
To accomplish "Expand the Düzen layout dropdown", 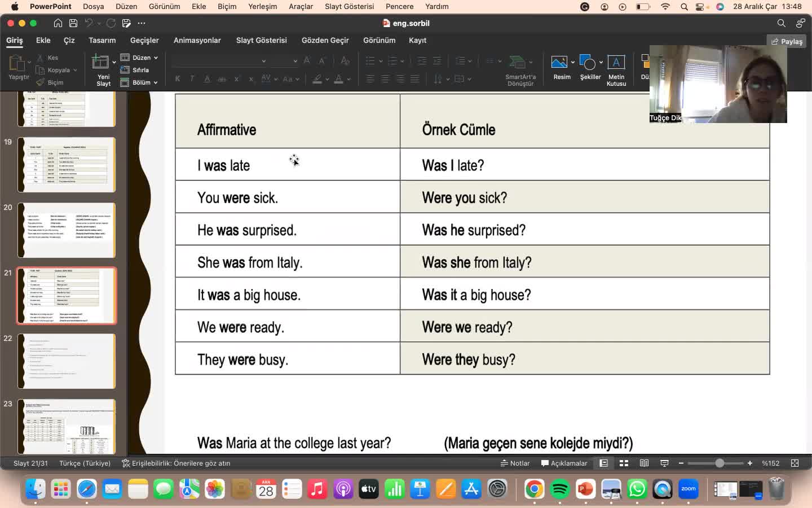I will 156,58.
